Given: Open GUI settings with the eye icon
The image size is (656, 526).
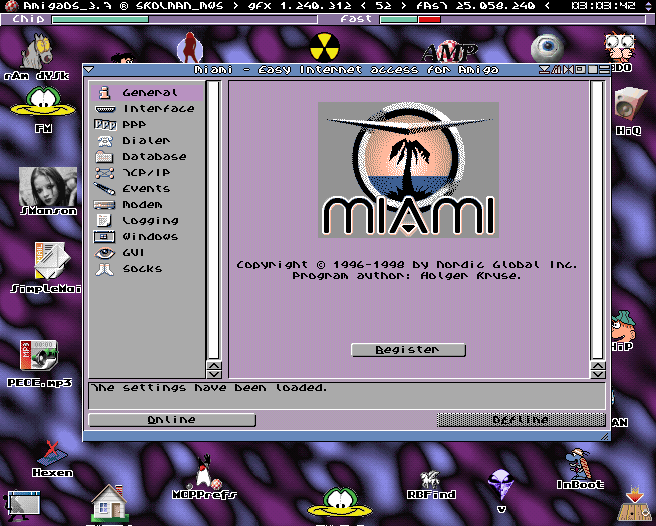Looking at the screenshot, I should coord(147,253).
